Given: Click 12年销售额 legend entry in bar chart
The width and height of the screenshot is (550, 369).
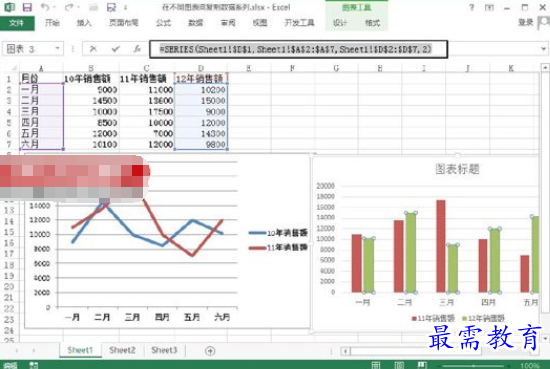Looking at the screenshot, I should tap(484, 318).
